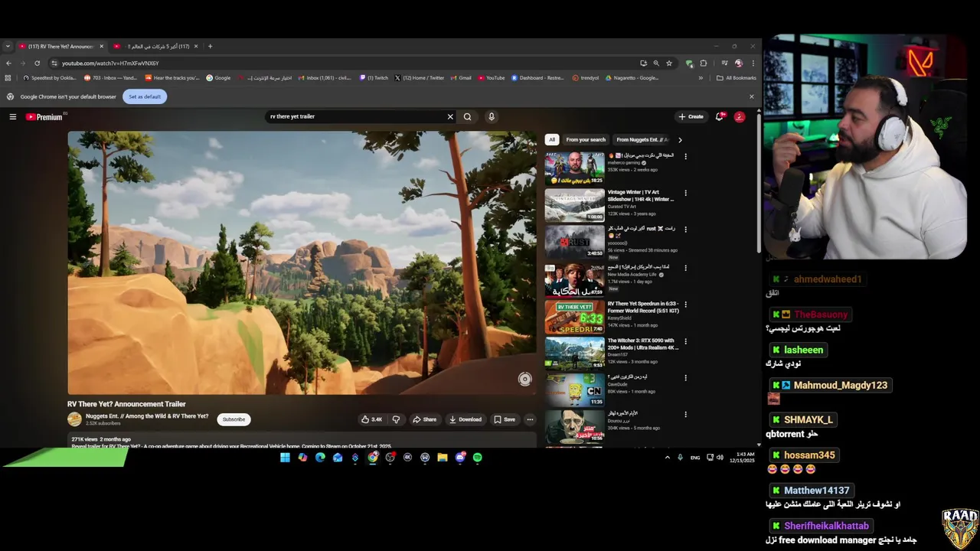Open options for RV There Yet Speedrun video
This screenshot has height=551, width=980.
(x=685, y=305)
